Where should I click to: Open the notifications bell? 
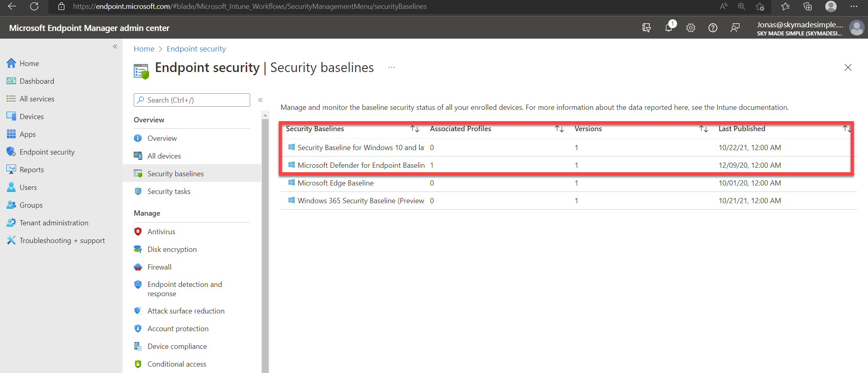pyautogui.click(x=669, y=28)
